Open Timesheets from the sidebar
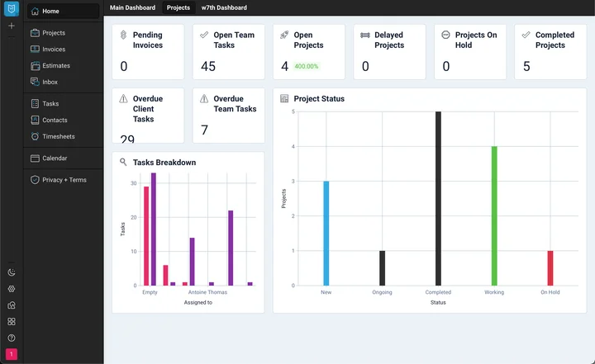This screenshot has height=364, width=595. (58, 136)
